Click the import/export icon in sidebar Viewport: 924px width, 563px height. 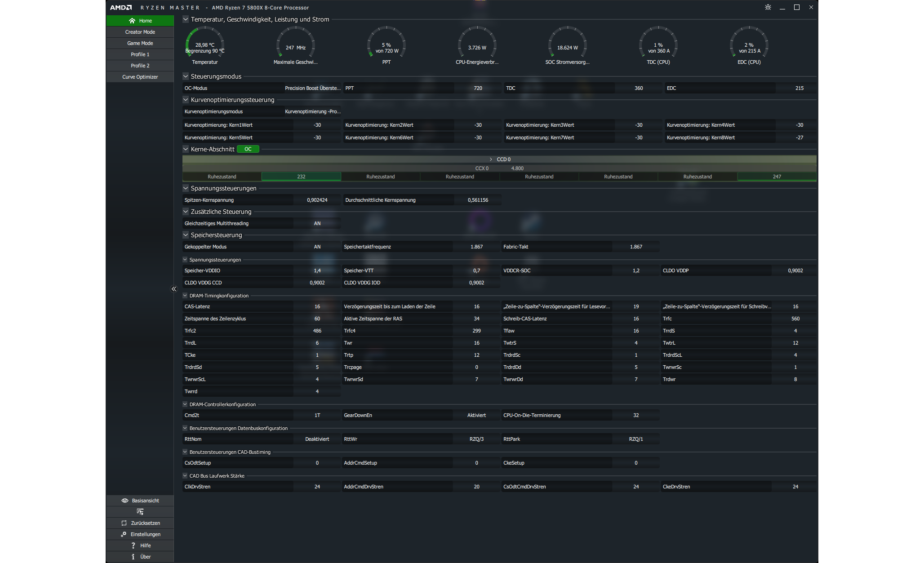(x=140, y=512)
